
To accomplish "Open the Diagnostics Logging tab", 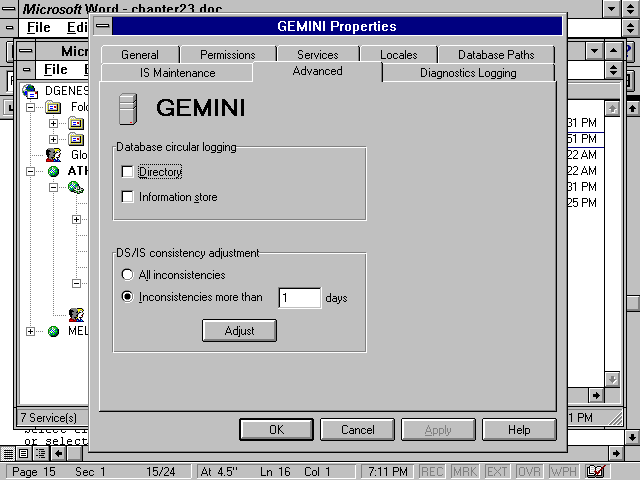I will click(468, 73).
